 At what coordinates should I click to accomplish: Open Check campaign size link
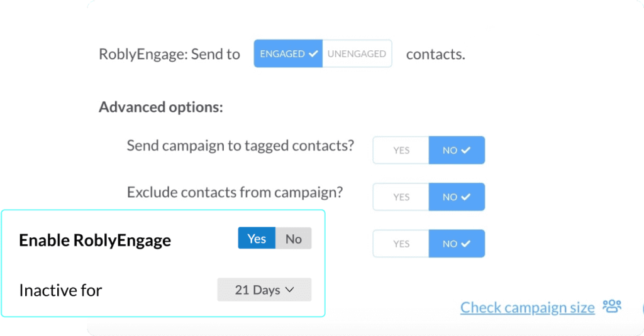[528, 307]
